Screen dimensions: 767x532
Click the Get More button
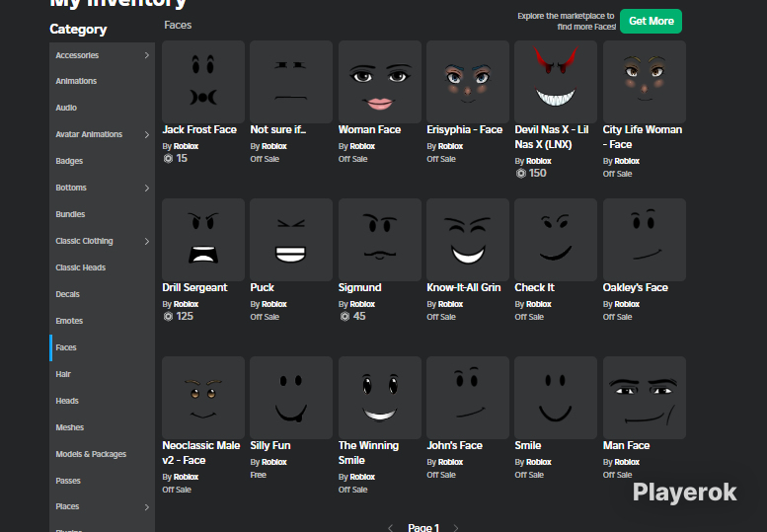click(651, 21)
